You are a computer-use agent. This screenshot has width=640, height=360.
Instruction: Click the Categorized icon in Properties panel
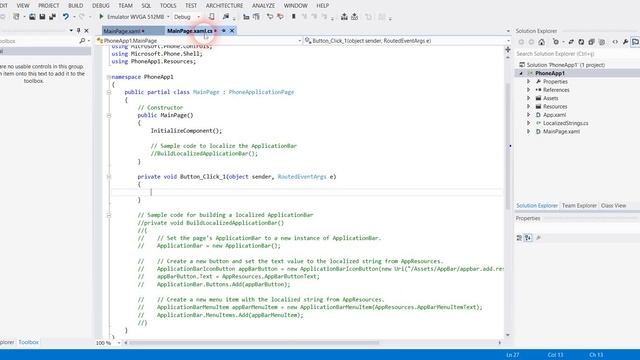519,238
